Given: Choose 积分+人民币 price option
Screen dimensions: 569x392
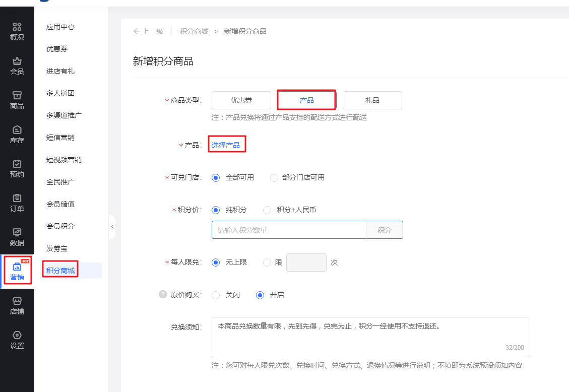Looking at the screenshot, I should click(267, 210).
